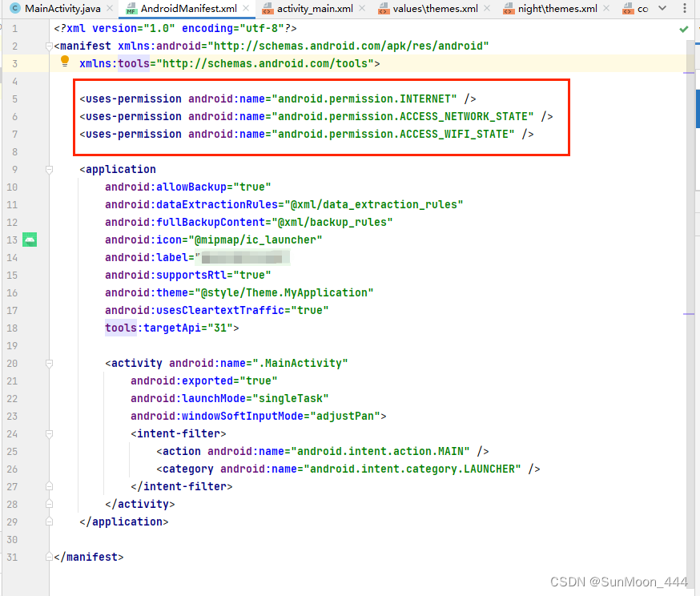Click the green inspection status checkmark
This screenshot has width=700, height=596.
coord(683,29)
